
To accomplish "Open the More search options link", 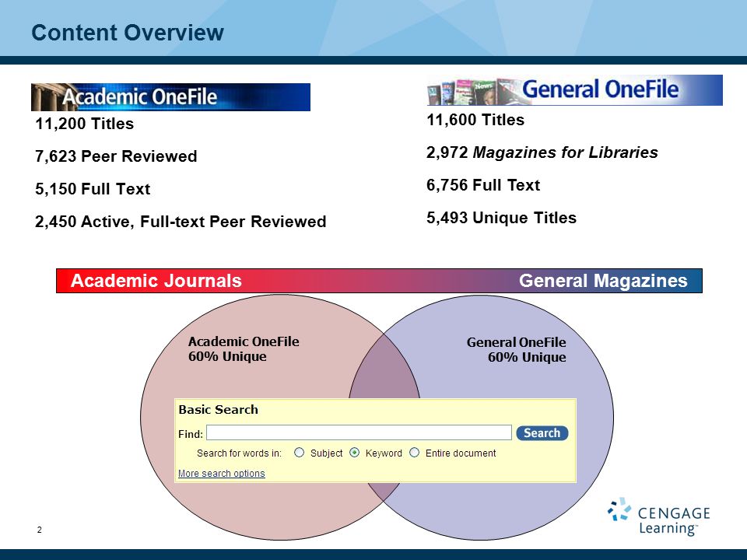I will [222, 474].
